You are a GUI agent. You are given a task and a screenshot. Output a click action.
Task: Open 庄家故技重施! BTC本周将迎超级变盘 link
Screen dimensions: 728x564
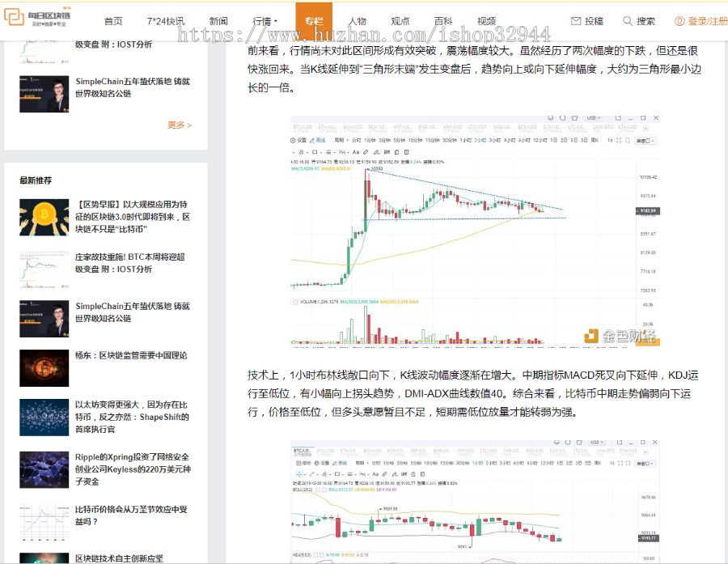[130, 263]
